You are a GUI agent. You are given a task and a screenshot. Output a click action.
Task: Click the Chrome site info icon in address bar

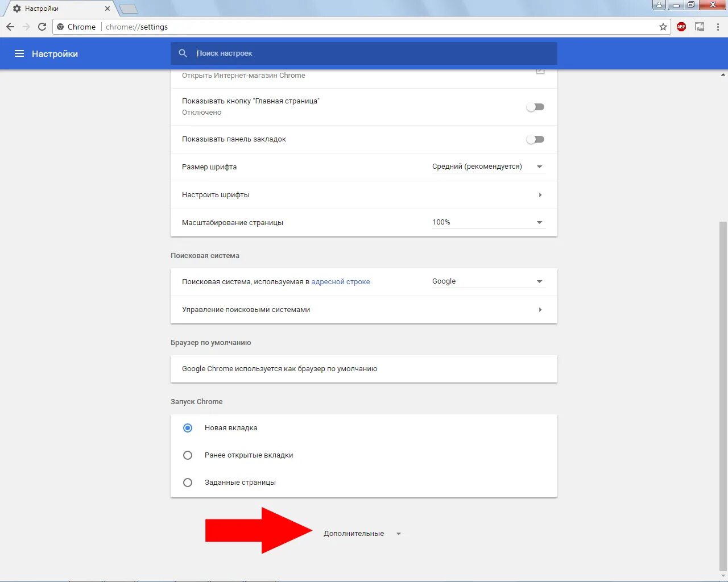pyautogui.click(x=60, y=27)
